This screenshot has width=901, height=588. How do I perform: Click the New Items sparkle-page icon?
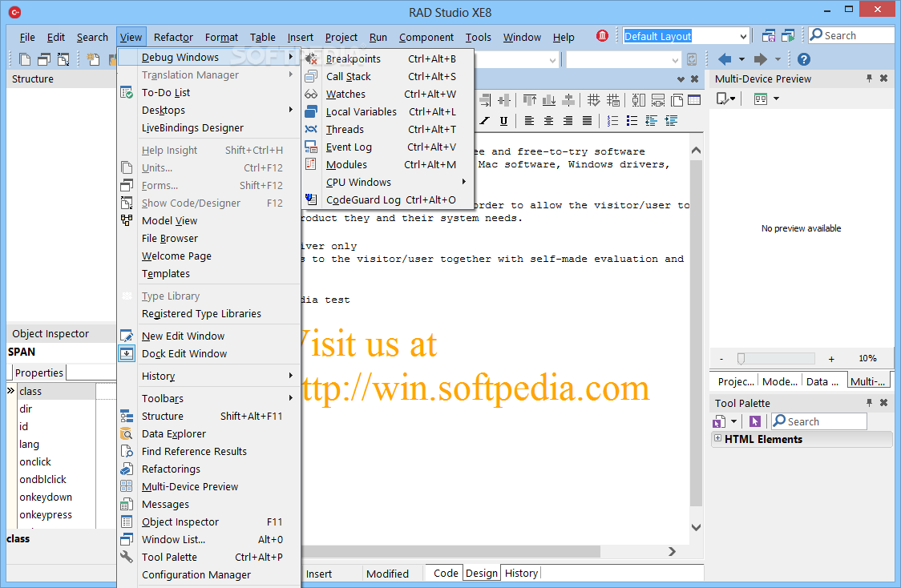tap(93, 59)
